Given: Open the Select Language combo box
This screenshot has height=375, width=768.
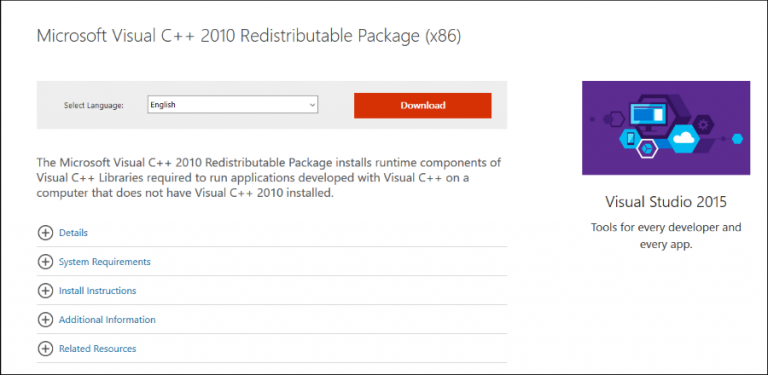Looking at the screenshot, I should (x=233, y=105).
